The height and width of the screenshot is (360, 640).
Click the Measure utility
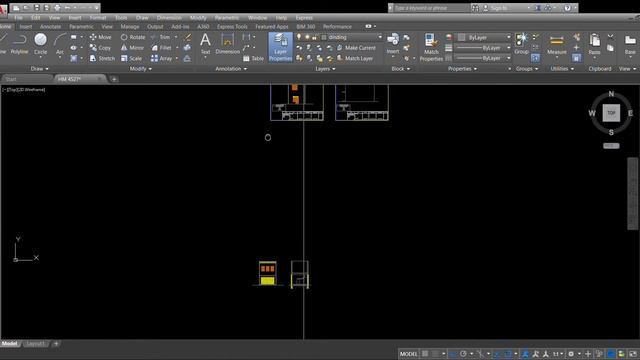(557, 44)
